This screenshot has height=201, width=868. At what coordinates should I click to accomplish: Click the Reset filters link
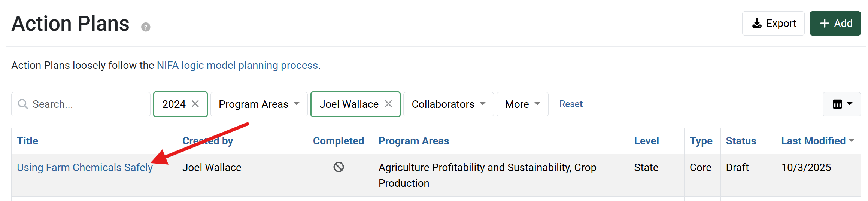click(571, 104)
